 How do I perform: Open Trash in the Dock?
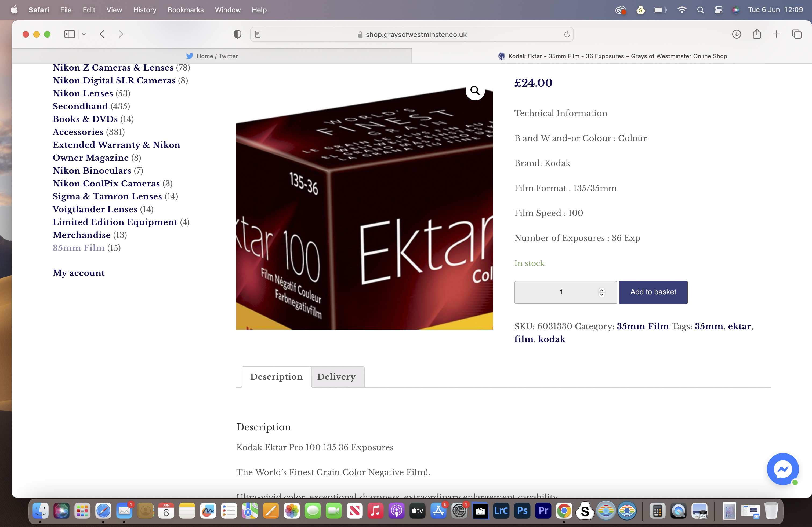[x=771, y=511]
